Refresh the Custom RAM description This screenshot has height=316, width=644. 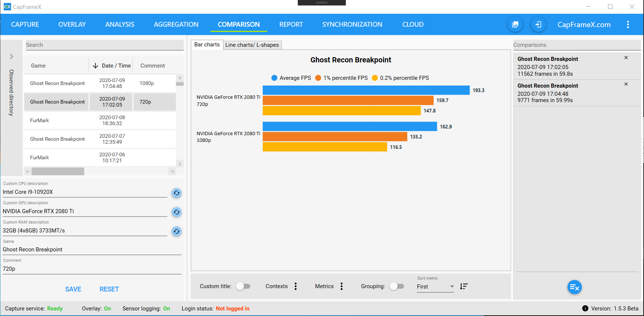click(177, 232)
